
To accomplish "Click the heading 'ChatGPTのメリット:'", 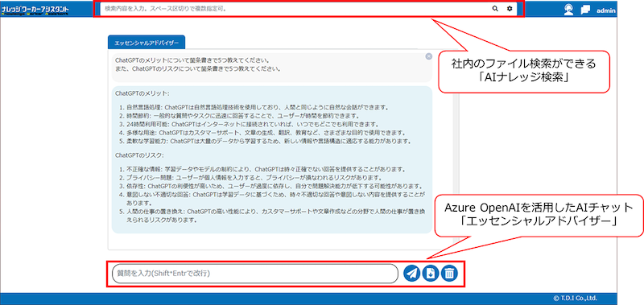I will click(142, 93).
